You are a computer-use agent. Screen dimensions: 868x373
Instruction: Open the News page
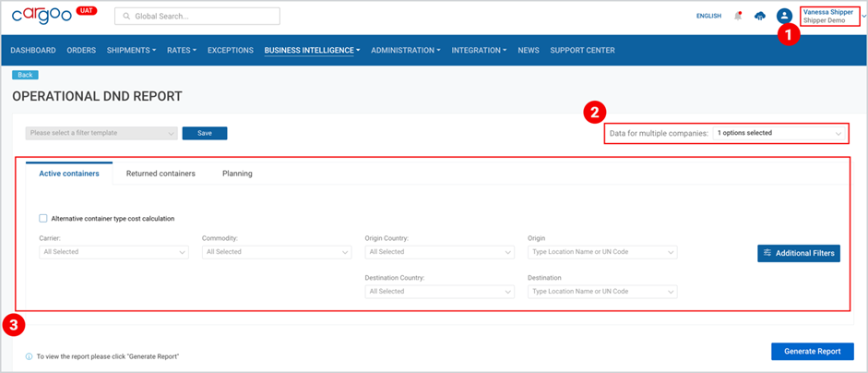(529, 50)
